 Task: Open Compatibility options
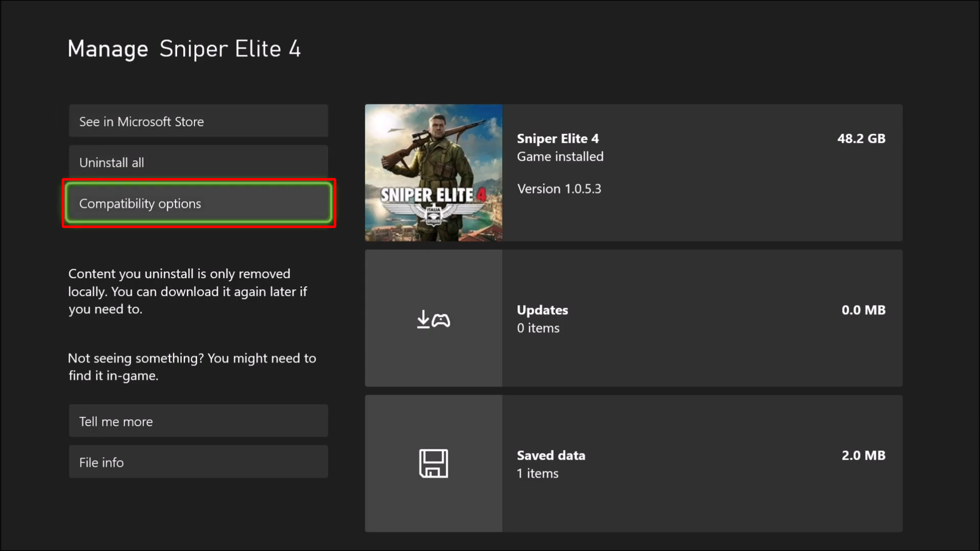198,203
